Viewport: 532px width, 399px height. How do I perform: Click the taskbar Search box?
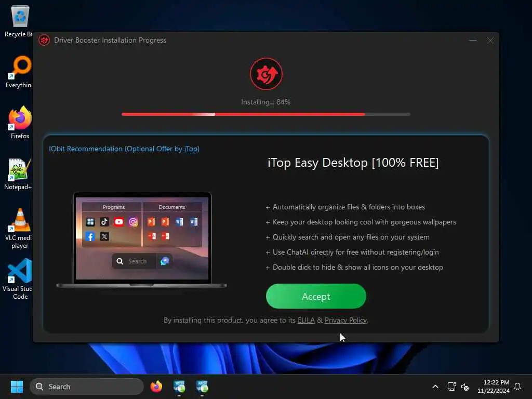[87, 387]
